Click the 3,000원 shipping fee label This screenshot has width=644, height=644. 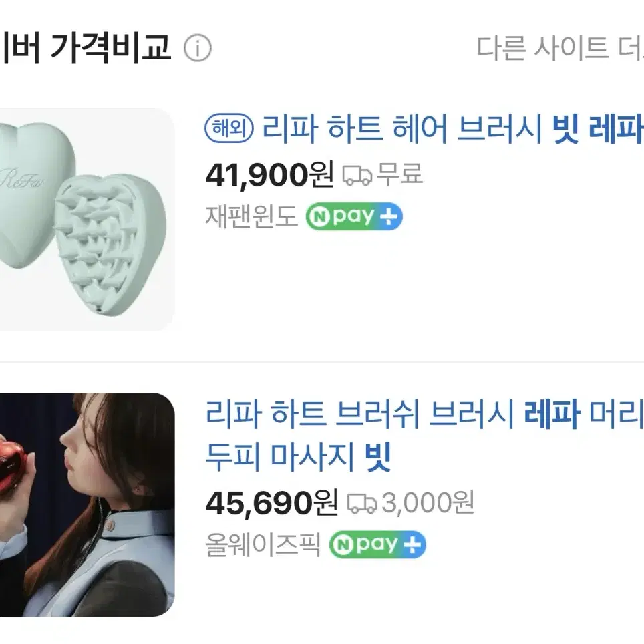pos(428,502)
